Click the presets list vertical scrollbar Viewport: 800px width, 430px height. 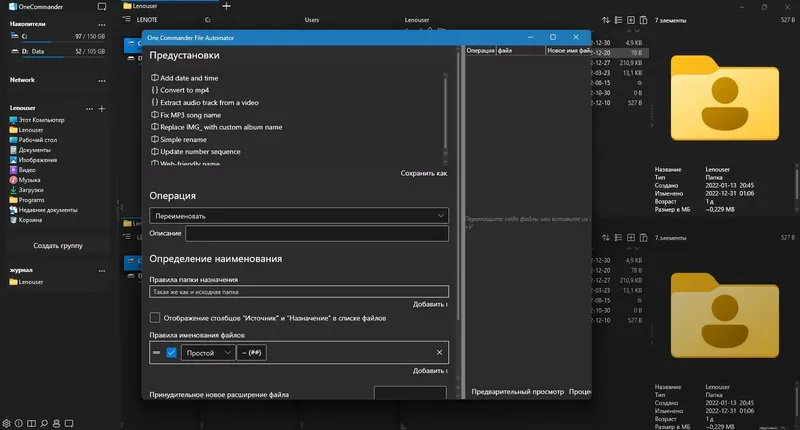(445, 118)
